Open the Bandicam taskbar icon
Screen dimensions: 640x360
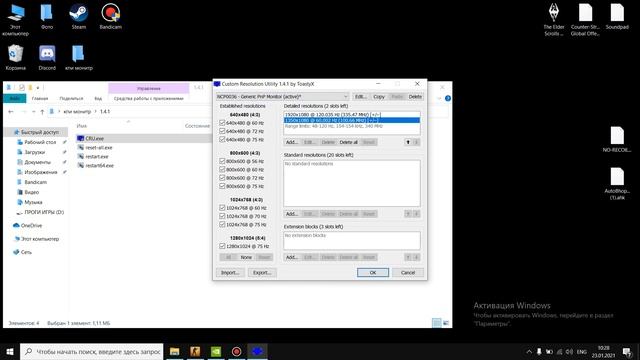click(x=236, y=351)
